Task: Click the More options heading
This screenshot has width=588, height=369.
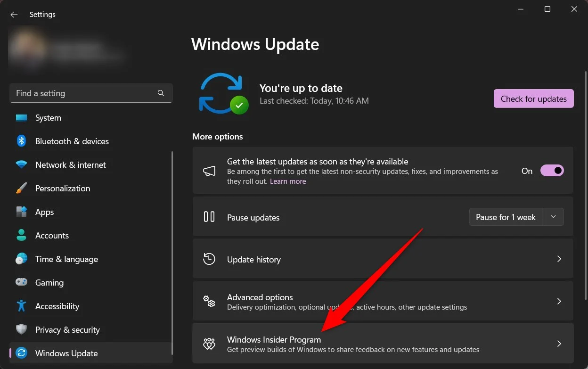Action: (x=218, y=137)
